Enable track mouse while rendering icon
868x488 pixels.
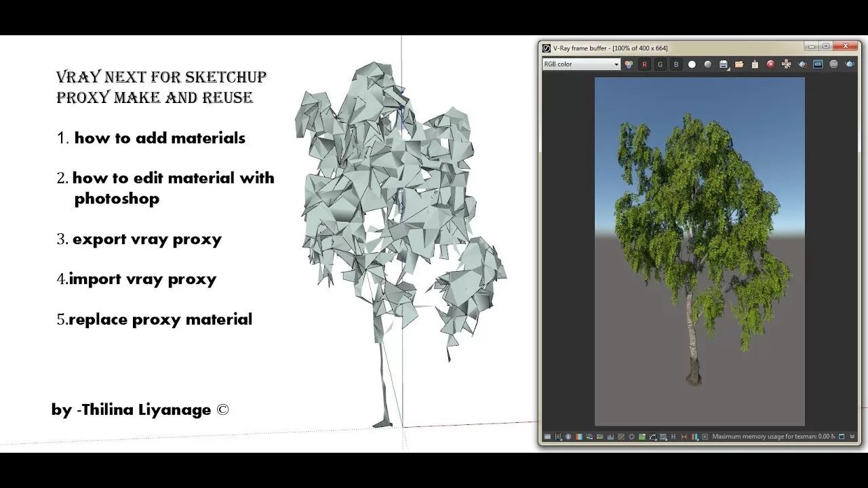coord(786,64)
